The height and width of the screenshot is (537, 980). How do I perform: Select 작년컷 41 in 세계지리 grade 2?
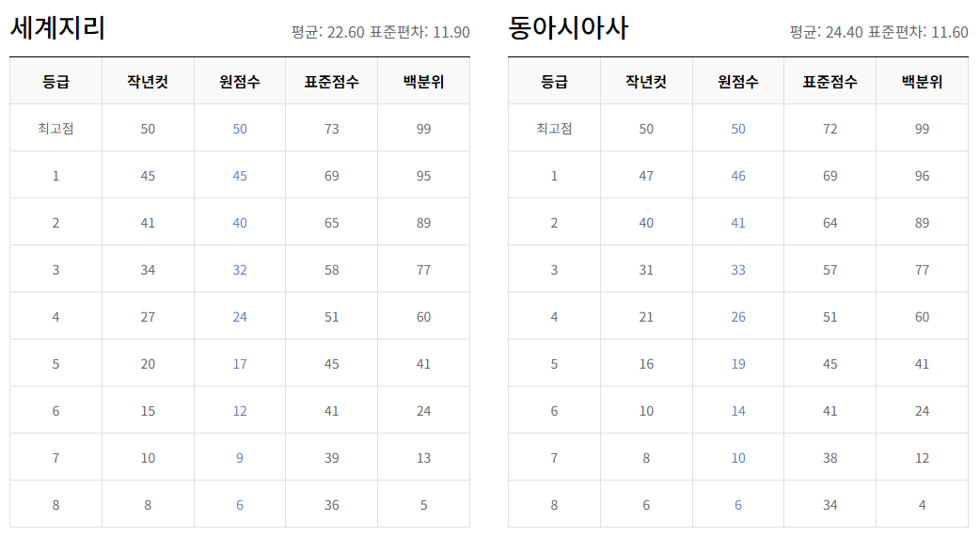148,223
